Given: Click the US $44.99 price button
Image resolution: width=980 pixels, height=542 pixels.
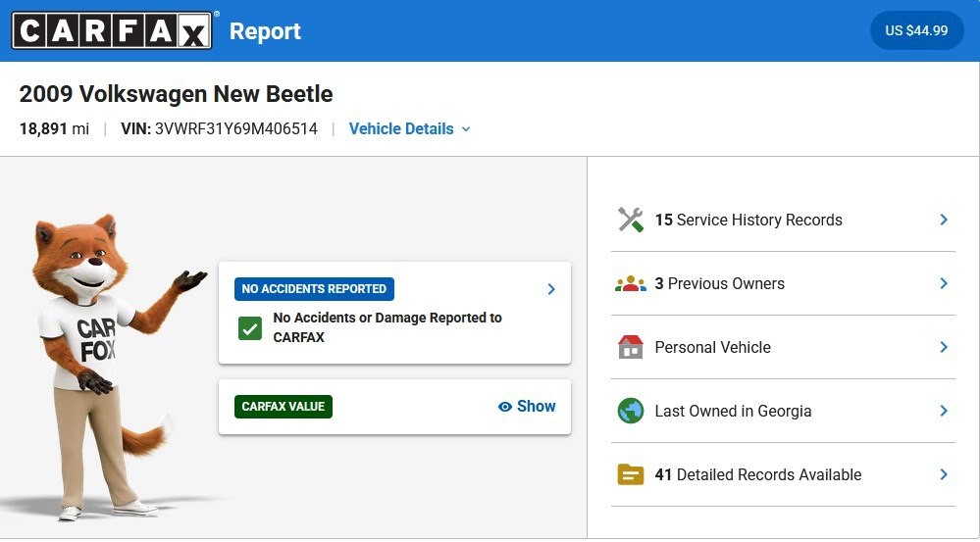Looking at the screenshot, I should [x=916, y=30].
